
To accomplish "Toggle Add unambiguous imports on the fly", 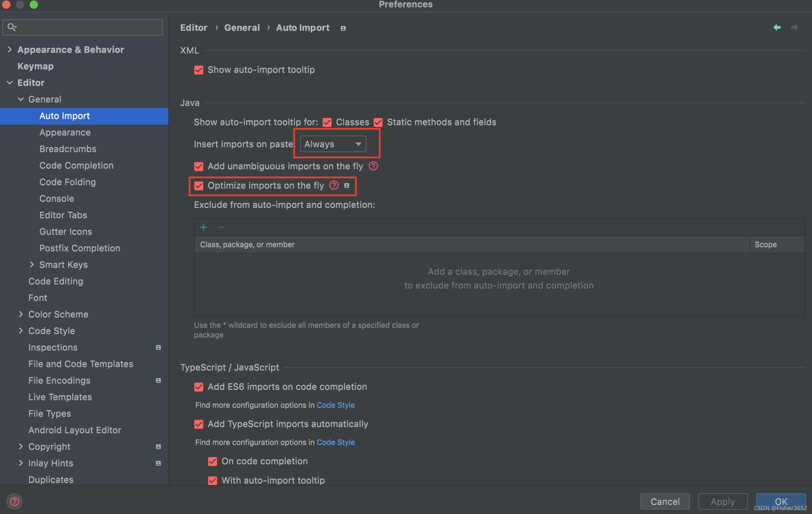I will click(x=199, y=166).
